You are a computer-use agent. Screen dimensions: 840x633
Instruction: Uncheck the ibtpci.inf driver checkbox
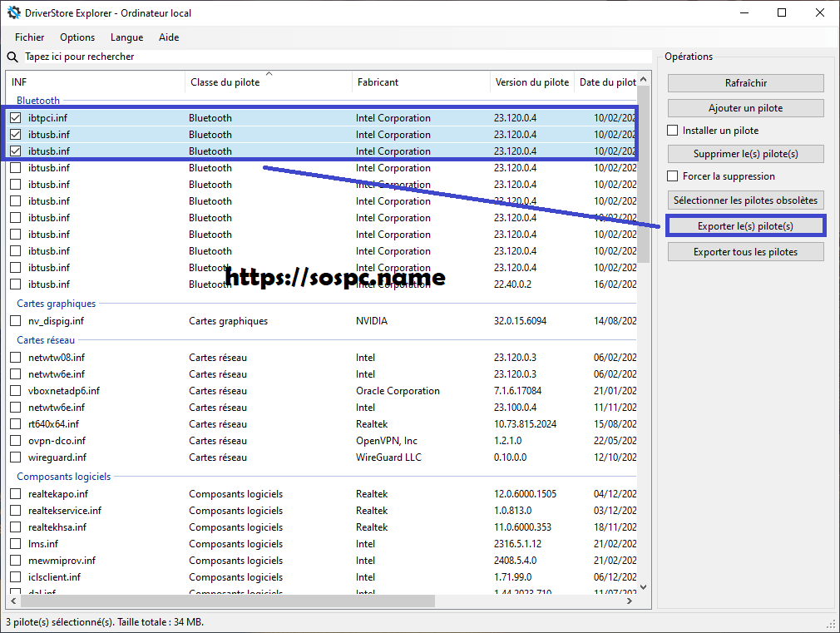(16, 118)
